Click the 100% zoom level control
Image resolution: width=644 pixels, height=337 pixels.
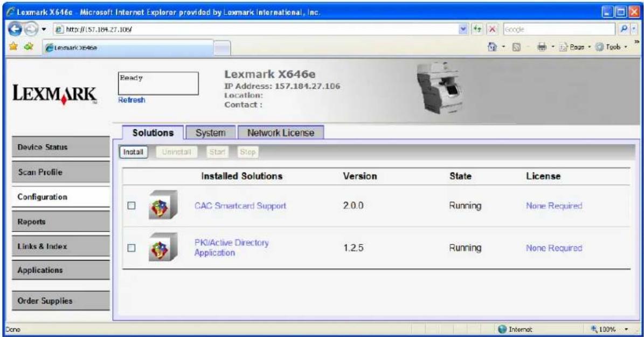tap(604, 329)
